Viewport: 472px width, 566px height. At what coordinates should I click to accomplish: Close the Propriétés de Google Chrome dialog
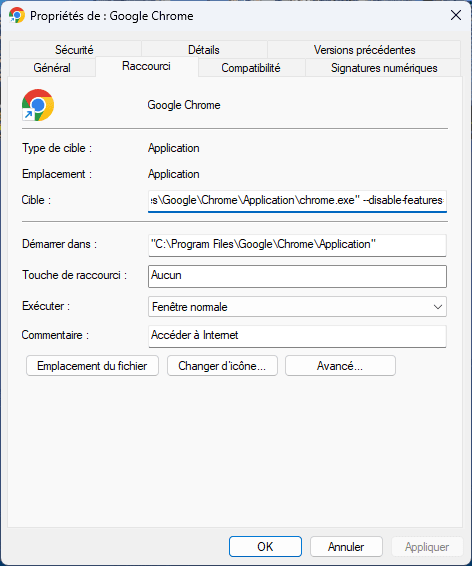[x=456, y=16]
